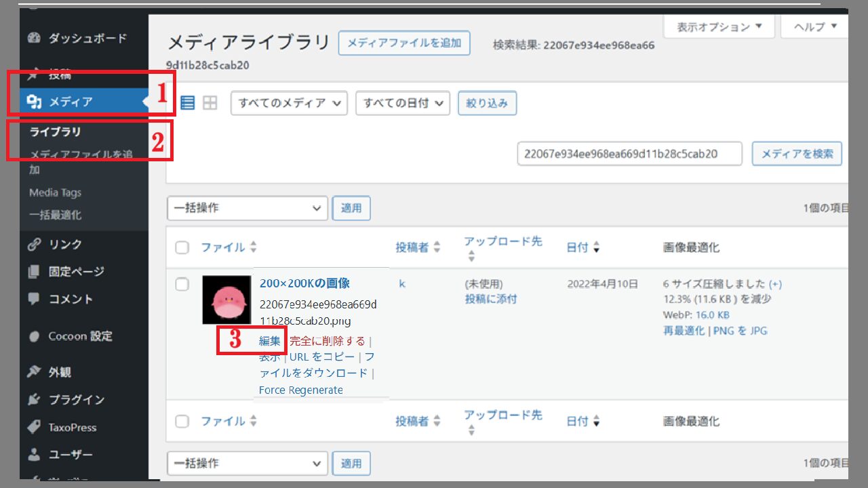The image size is (868, 488).
Task: Click the メディアファイルを追加 button
Action: click(x=404, y=43)
